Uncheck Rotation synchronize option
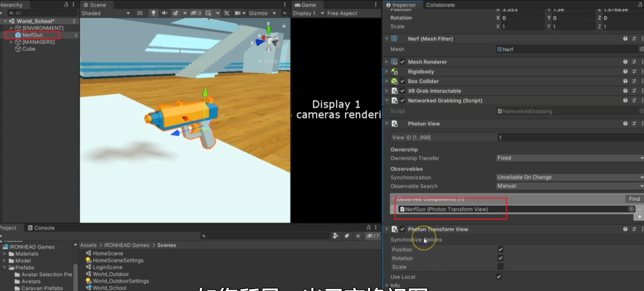This screenshot has height=291, width=644. tap(500, 258)
